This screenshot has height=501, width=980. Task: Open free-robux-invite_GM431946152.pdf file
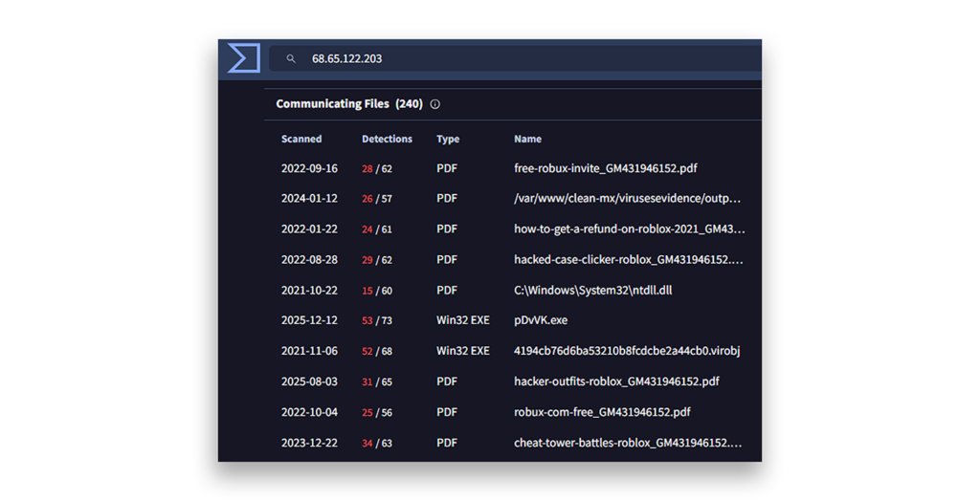pos(606,168)
